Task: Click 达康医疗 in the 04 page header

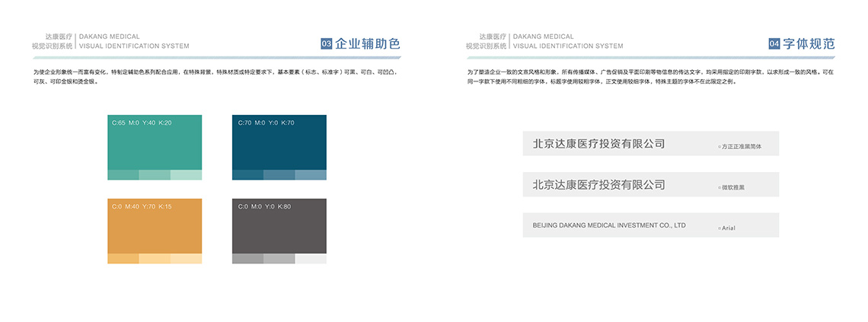Action: click(x=493, y=37)
